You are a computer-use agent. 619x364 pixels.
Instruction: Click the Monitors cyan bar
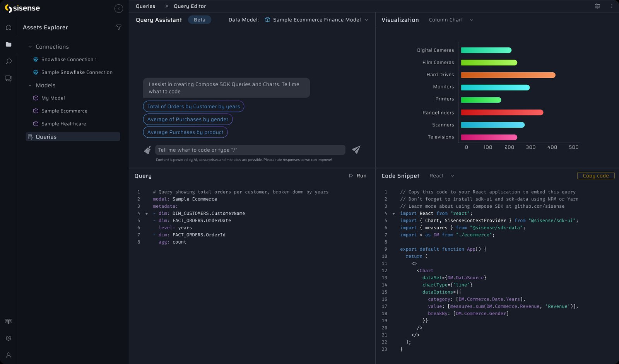point(495,88)
